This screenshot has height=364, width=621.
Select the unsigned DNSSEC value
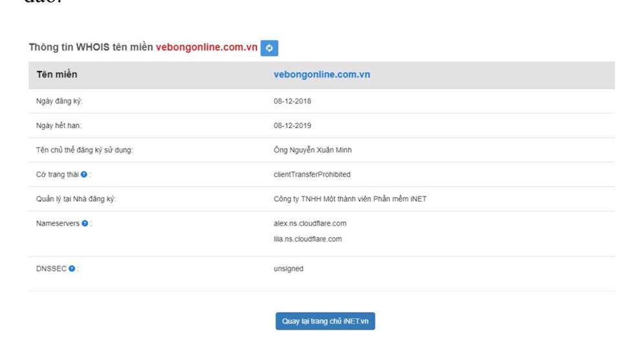[x=289, y=269]
